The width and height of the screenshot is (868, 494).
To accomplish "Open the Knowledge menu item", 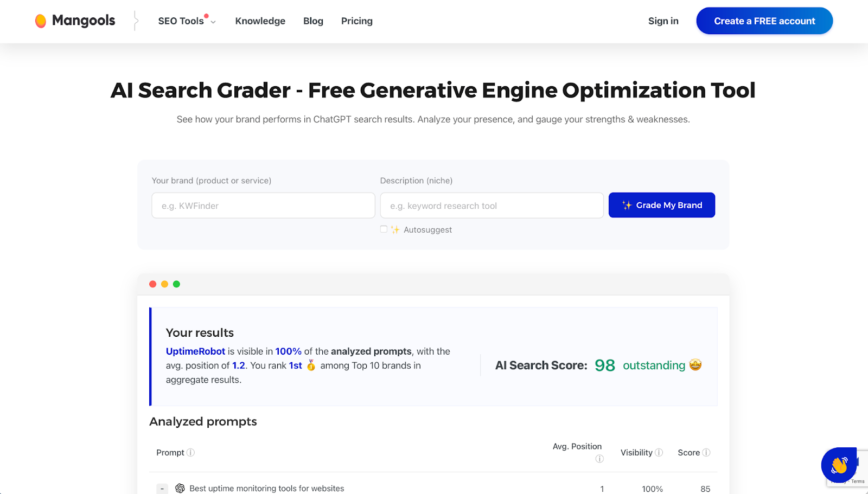I will click(260, 21).
